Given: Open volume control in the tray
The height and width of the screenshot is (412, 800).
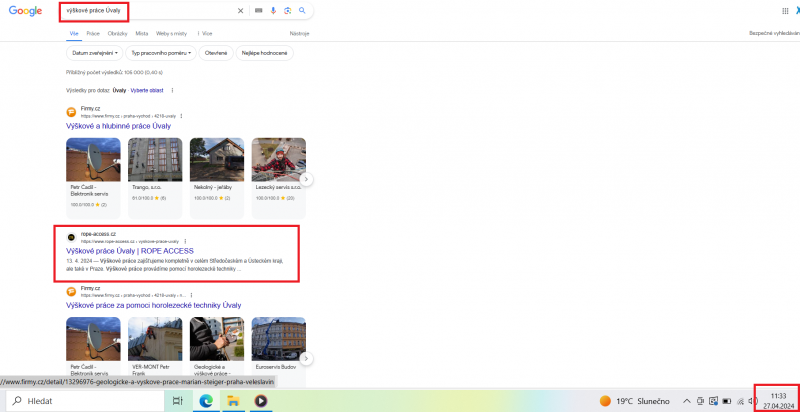Looking at the screenshot, I should [x=752, y=401].
